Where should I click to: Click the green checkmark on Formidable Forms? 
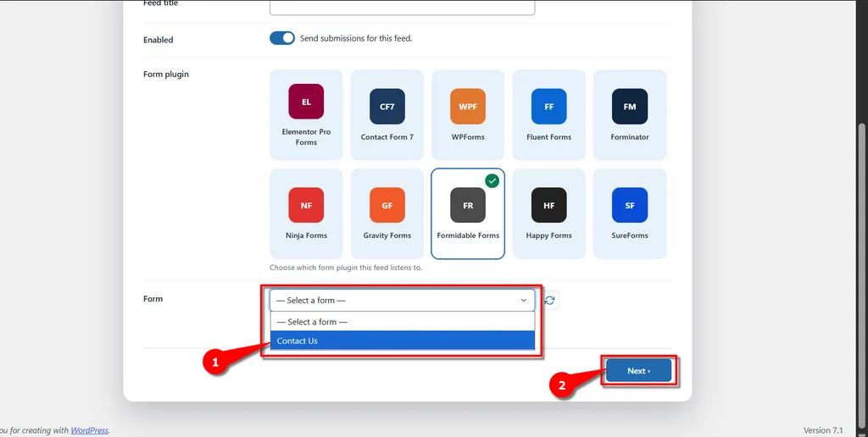coord(492,181)
